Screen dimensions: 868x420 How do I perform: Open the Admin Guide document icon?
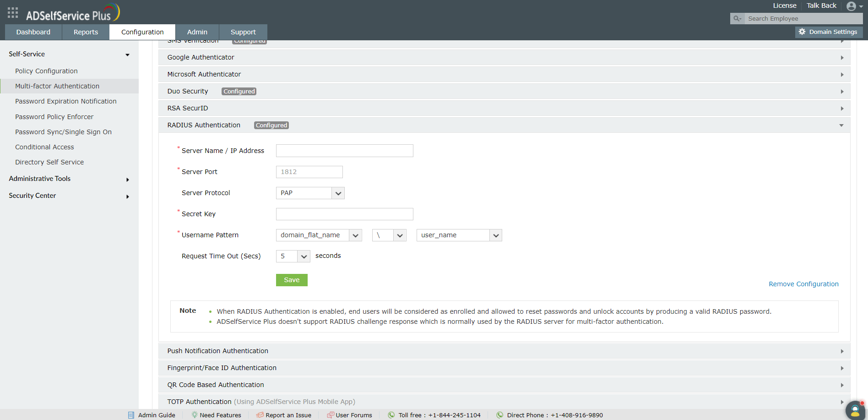131,415
